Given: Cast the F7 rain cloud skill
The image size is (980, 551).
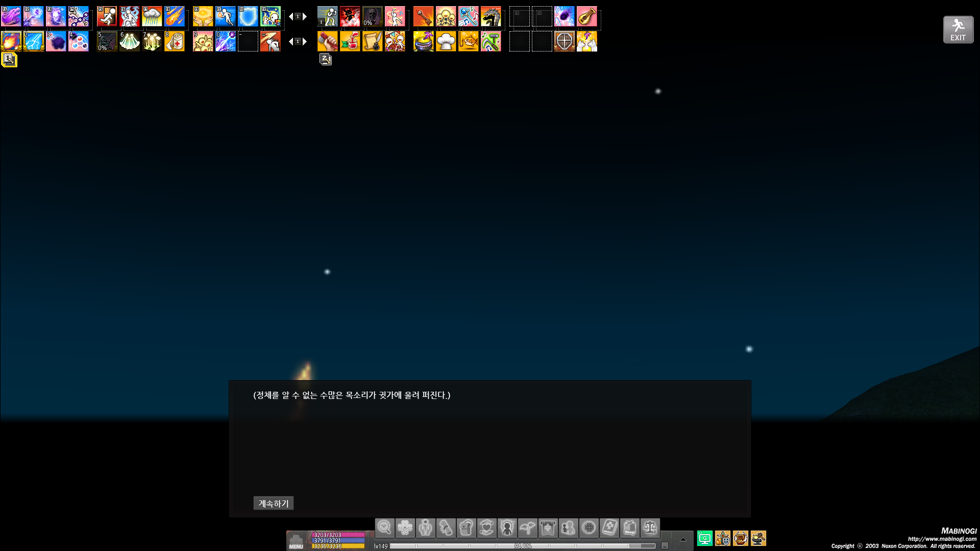Looking at the screenshot, I should click(x=152, y=16).
